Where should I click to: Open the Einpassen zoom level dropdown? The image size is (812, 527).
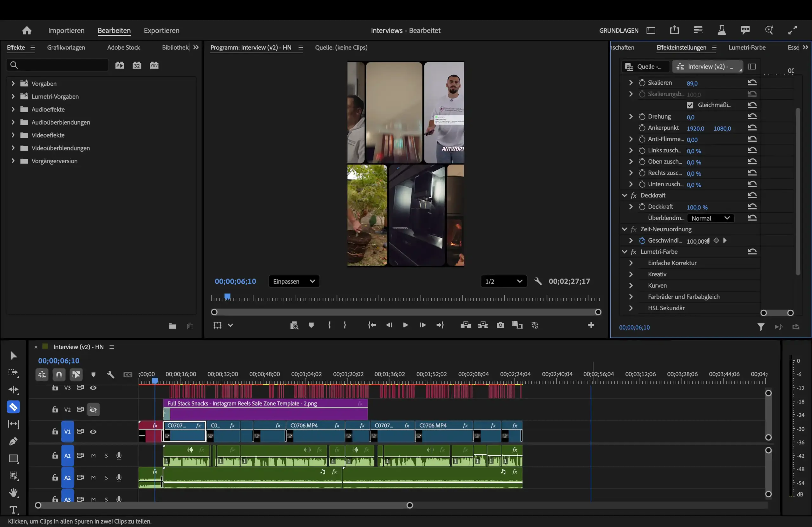tap(294, 281)
